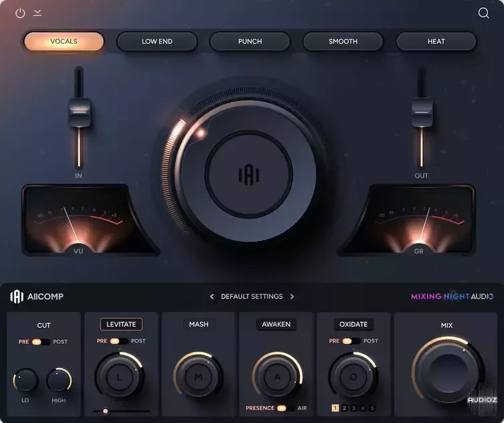Enable the AWAKEN module button
Image resolution: width=504 pixels, height=423 pixels.
[x=276, y=325]
